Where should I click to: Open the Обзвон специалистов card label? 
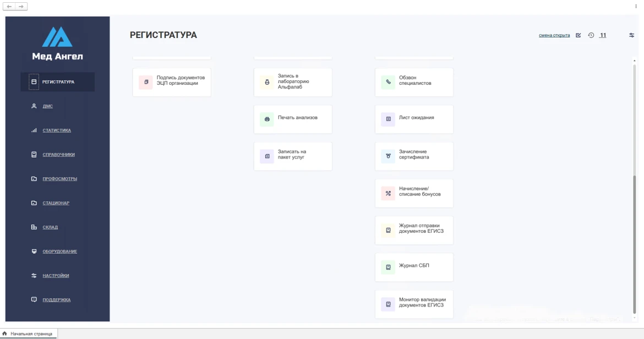pos(415,80)
